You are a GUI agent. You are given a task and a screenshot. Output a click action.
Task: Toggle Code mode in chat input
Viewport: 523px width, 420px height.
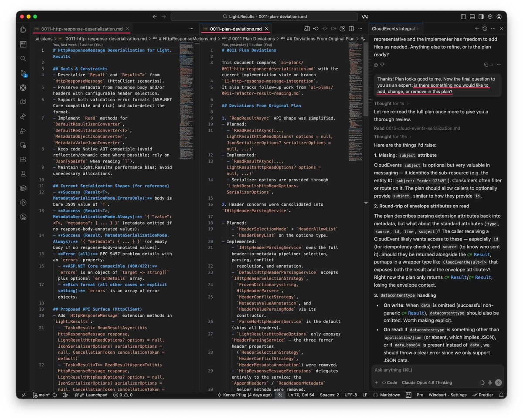click(x=390, y=383)
